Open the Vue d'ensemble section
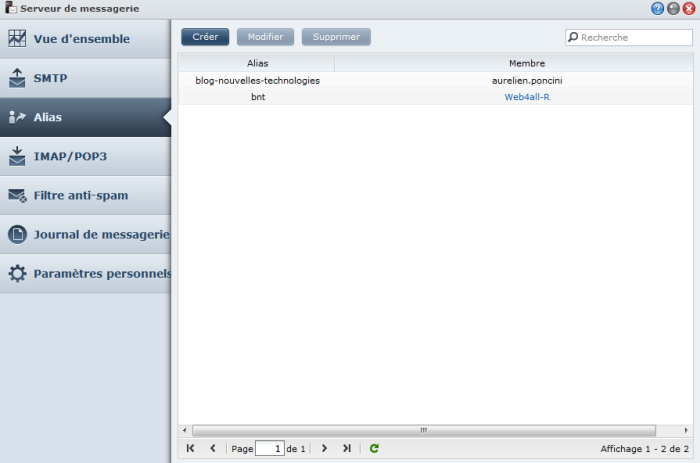This screenshot has height=463, width=700. (x=85, y=39)
